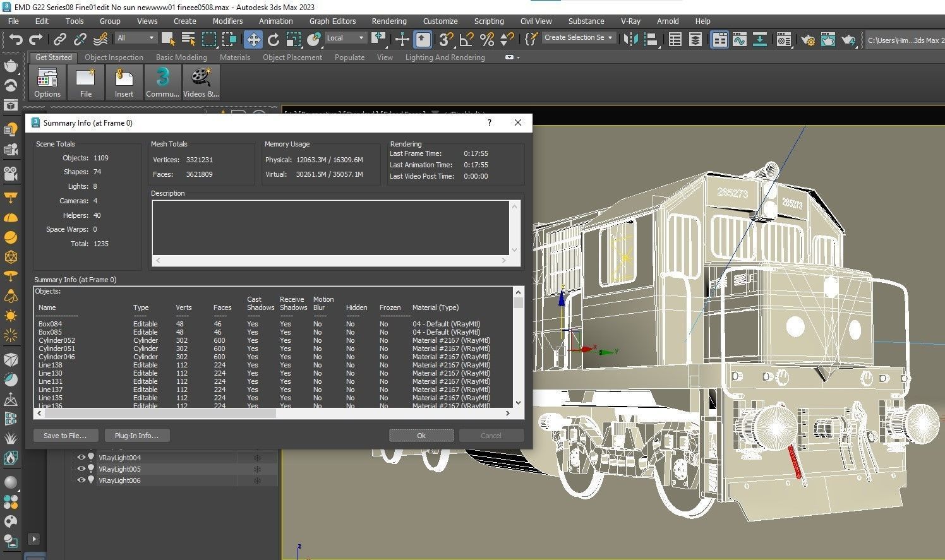Click the Videos ribbon button
Viewport: 945px width, 560px height.
point(201,83)
